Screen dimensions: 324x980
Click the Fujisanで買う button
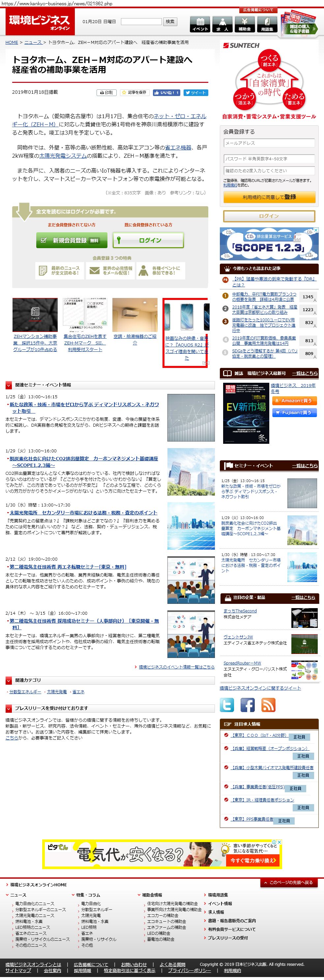(294, 412)
